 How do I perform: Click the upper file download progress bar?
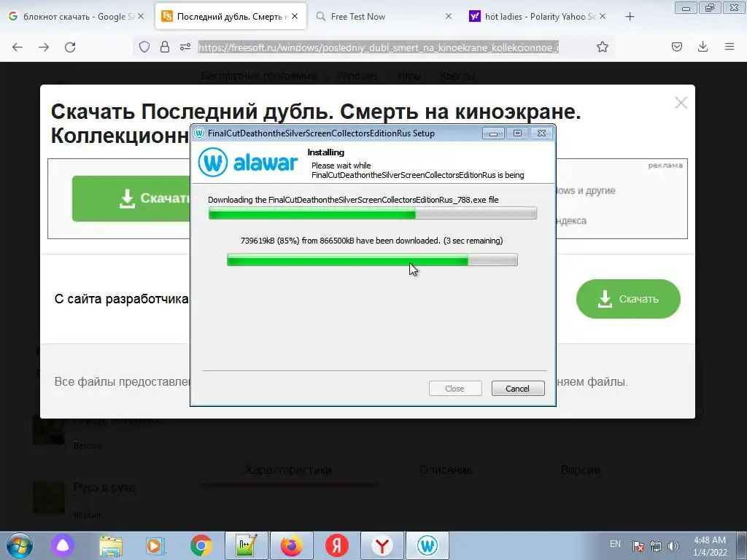click(373, 214)
